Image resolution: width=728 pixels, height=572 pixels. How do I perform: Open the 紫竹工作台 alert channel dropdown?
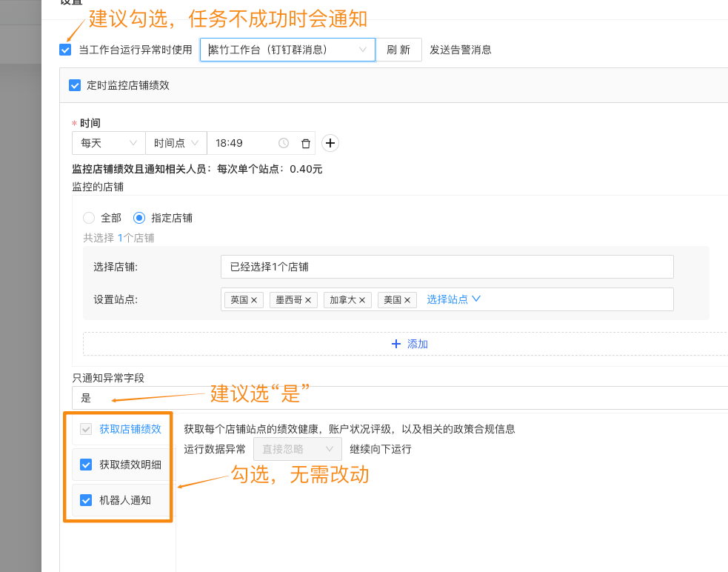[x=287, y=50]
